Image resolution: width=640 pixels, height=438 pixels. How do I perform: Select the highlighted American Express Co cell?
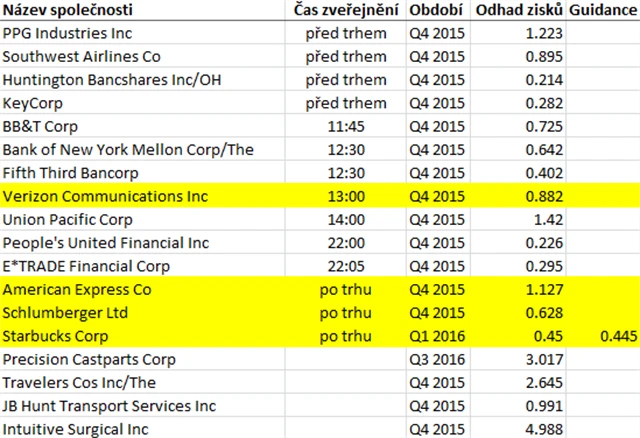(x=77, y=290)
